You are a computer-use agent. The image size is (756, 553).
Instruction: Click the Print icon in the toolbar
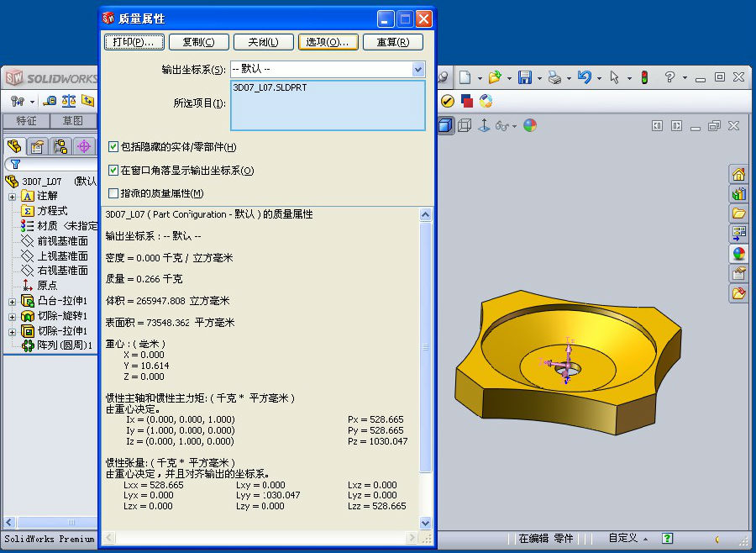[x=554, y=77]
